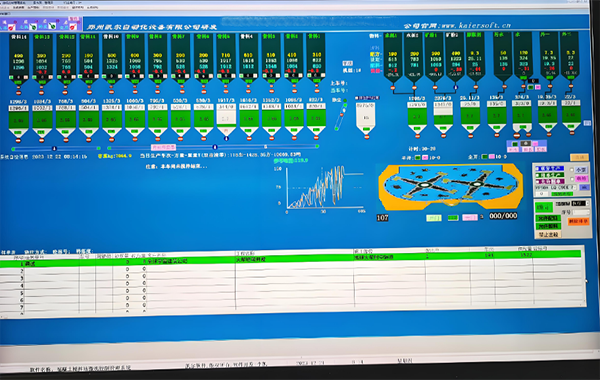The height and width of the screenshot is (380, 600).
Task: Toggle the checkbox above the waiting hopper
Action: pyautogui.click(x=357, y=98)
